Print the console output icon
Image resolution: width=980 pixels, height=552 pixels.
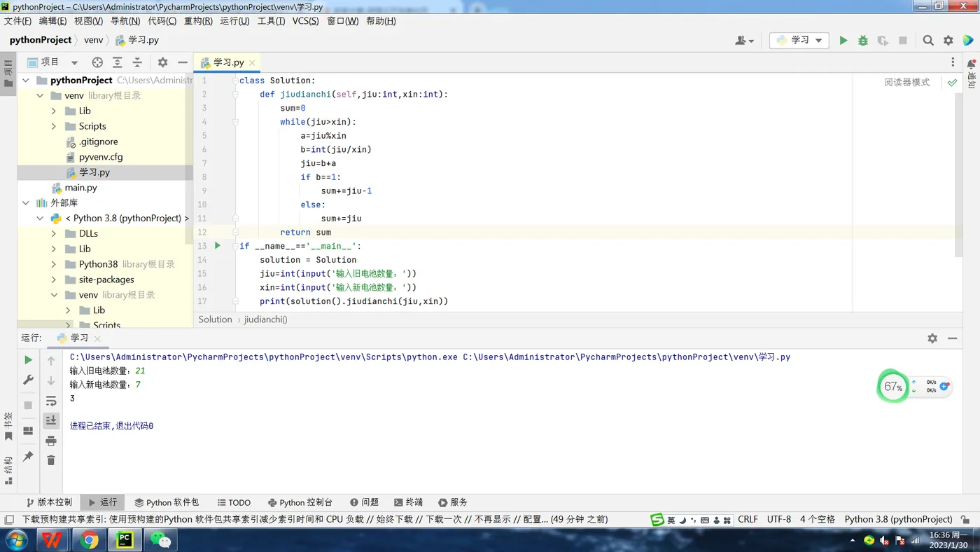pos(51,441)
